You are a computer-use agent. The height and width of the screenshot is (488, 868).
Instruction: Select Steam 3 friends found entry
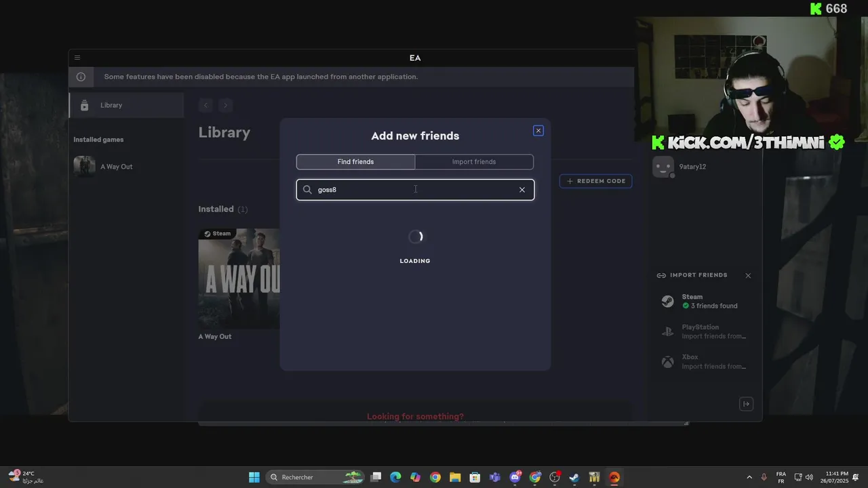coord(705,301)
